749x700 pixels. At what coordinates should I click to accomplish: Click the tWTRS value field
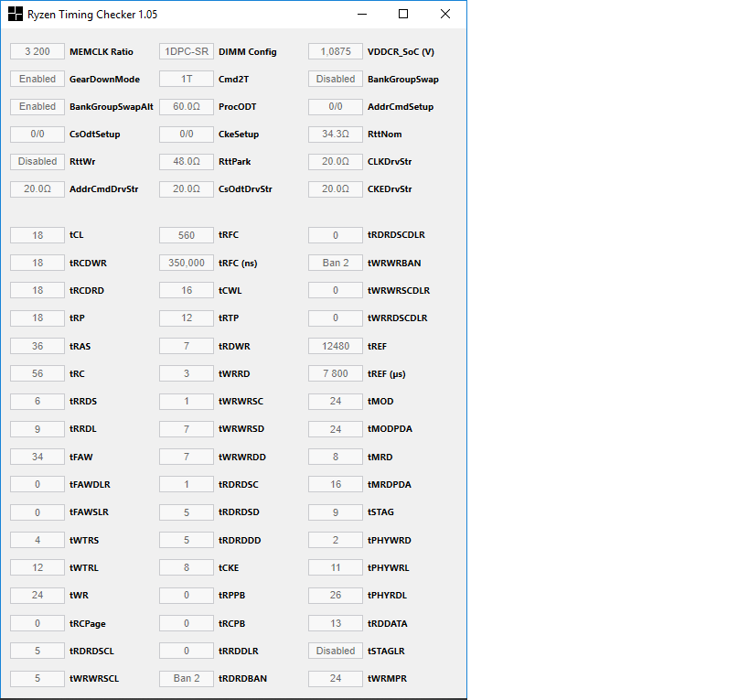37,540
